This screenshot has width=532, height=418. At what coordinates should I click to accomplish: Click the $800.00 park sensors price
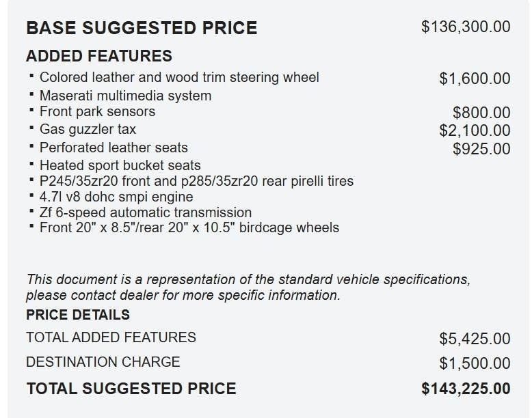pyautogui.click(x=481, y=113)
